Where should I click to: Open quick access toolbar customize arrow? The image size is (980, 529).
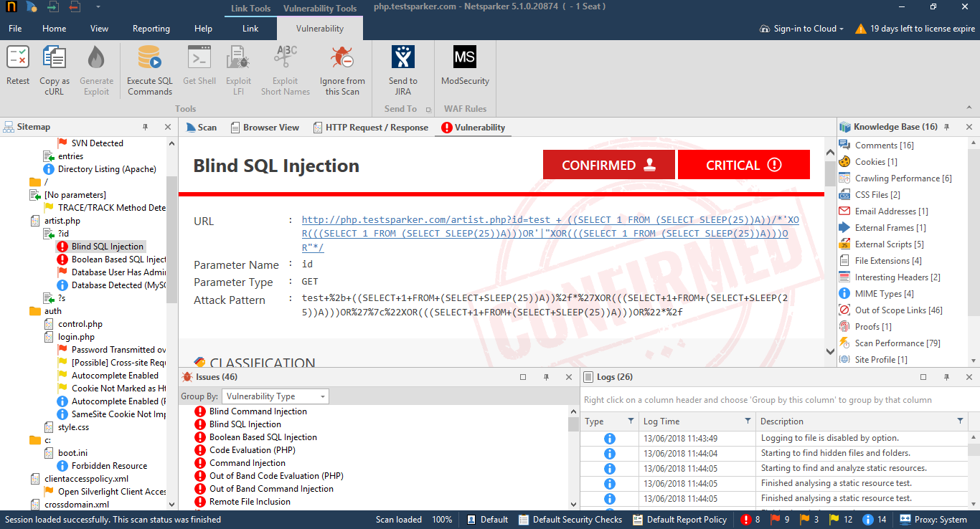(98, 7)
